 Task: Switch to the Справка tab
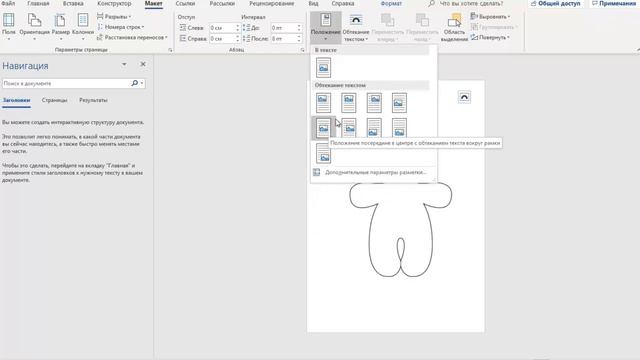pyautogui.click(x=343, y=3)
